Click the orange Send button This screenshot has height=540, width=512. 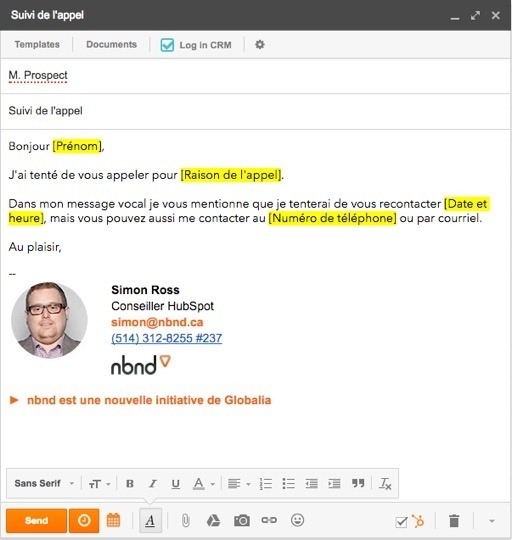pos(36,520)
